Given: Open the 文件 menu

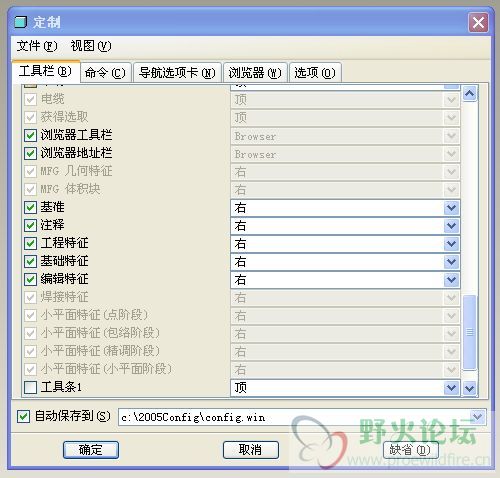Looking at the screenshot, I should point(37,46).
